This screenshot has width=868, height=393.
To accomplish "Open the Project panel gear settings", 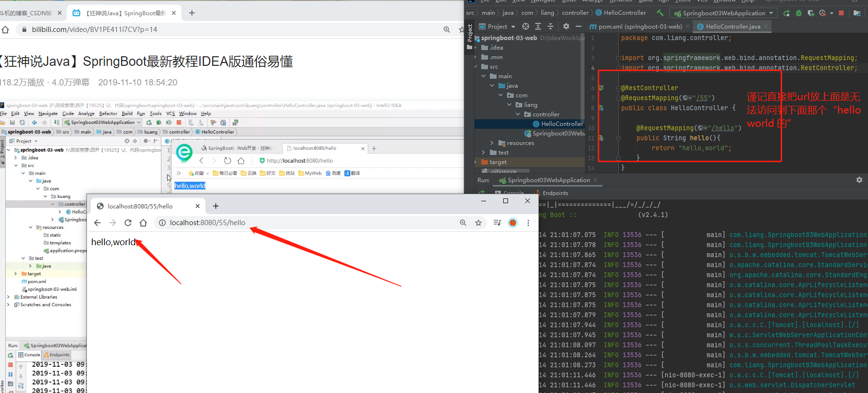I will click(566, 26).
